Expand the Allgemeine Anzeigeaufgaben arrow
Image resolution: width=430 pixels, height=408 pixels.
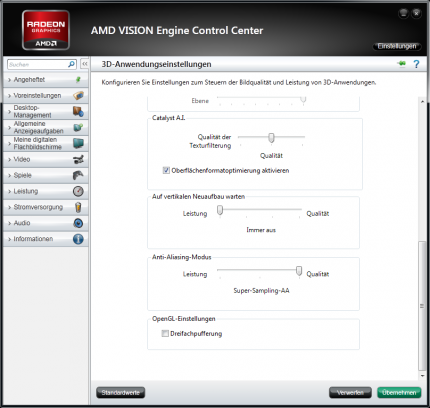9,128
